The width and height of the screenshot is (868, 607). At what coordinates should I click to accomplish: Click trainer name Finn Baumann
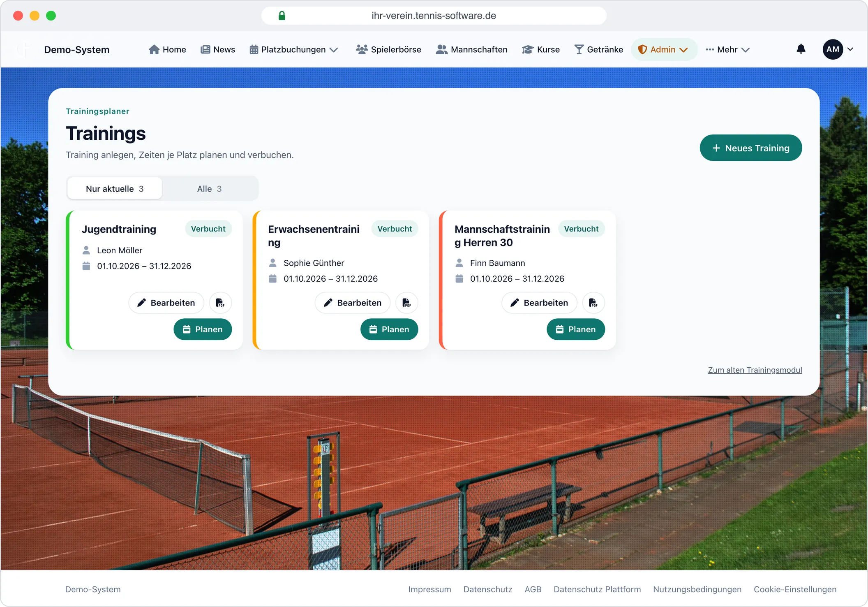click(x=498, y=263)
